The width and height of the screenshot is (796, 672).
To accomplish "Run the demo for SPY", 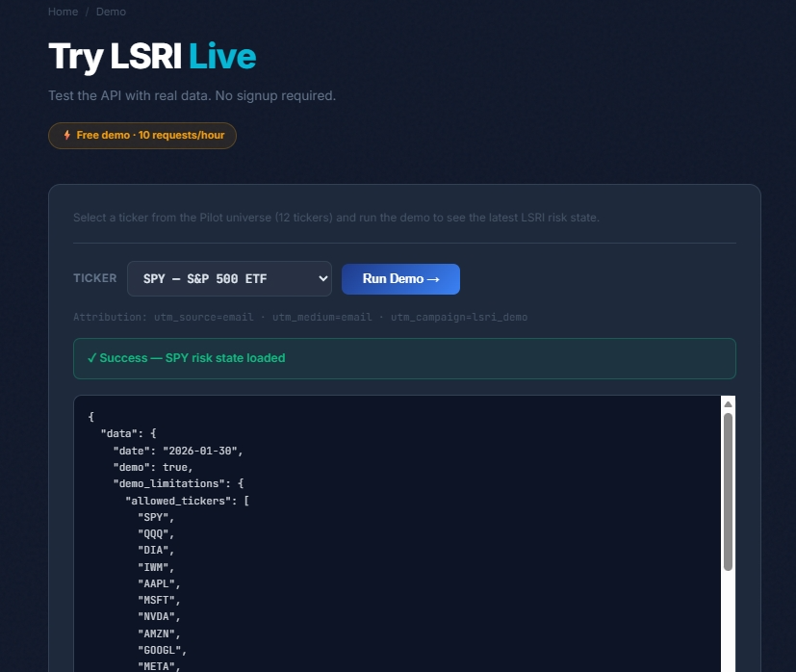I will (x=400, y=278).
